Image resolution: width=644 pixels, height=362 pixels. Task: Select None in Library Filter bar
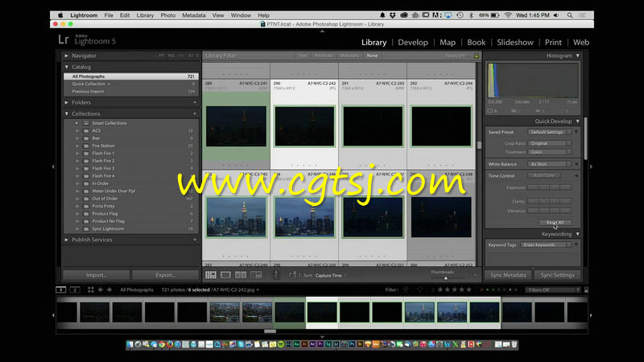372,56
